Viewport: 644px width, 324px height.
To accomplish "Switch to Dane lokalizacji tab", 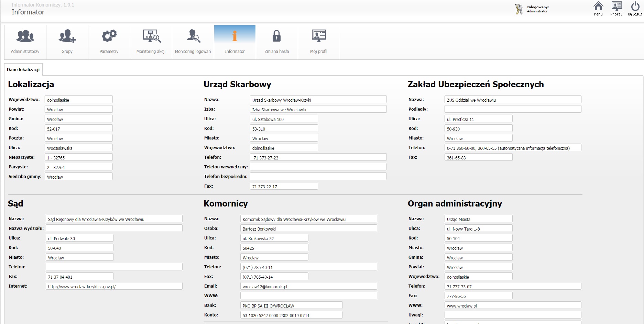I will tap(23, 69).
